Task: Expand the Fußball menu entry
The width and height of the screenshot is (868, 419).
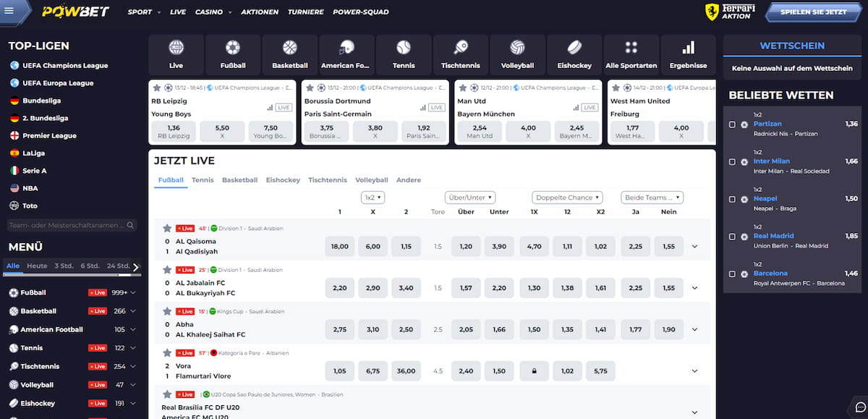Action: 133,292
